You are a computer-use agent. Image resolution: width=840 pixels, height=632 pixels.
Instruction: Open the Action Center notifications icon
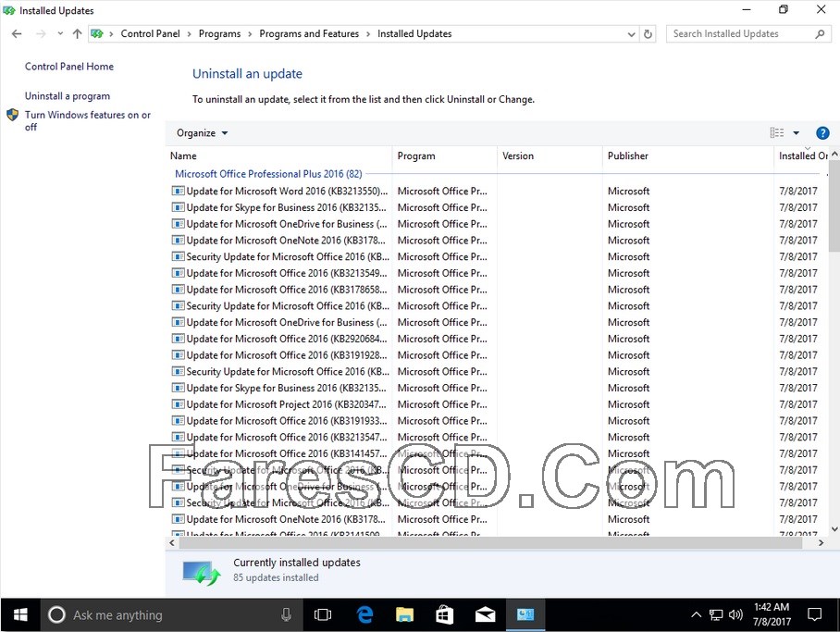click(814, 614)
